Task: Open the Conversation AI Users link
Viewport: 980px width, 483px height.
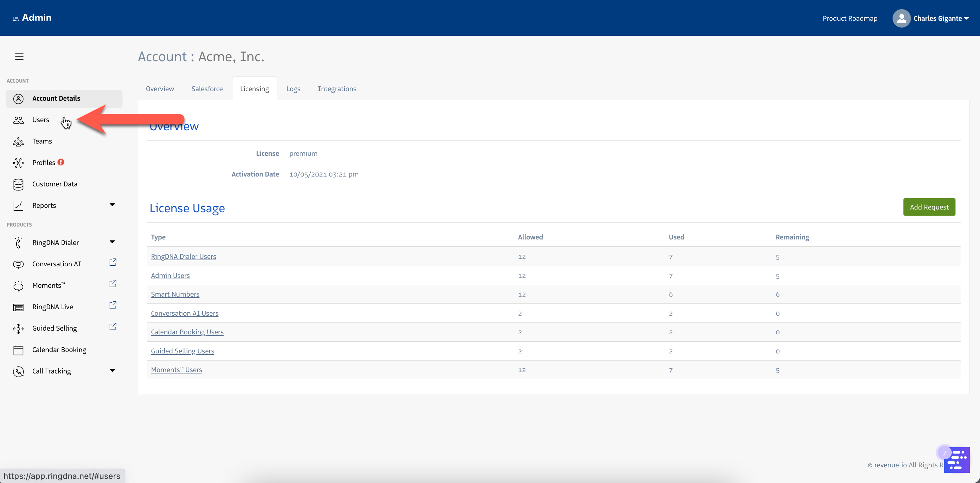Action: (184, 313)
